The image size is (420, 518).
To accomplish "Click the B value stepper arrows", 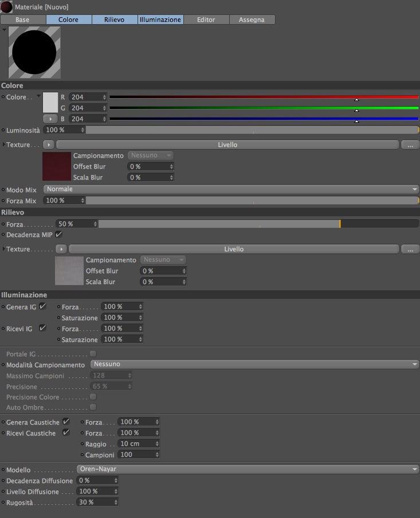I will pyautogui.click(x=104, y=119).
